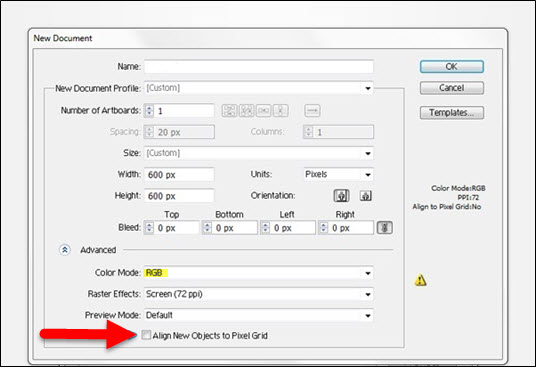Open the Size preset dropdown
This screenshot has height=367, width=536.
(259, 153)
